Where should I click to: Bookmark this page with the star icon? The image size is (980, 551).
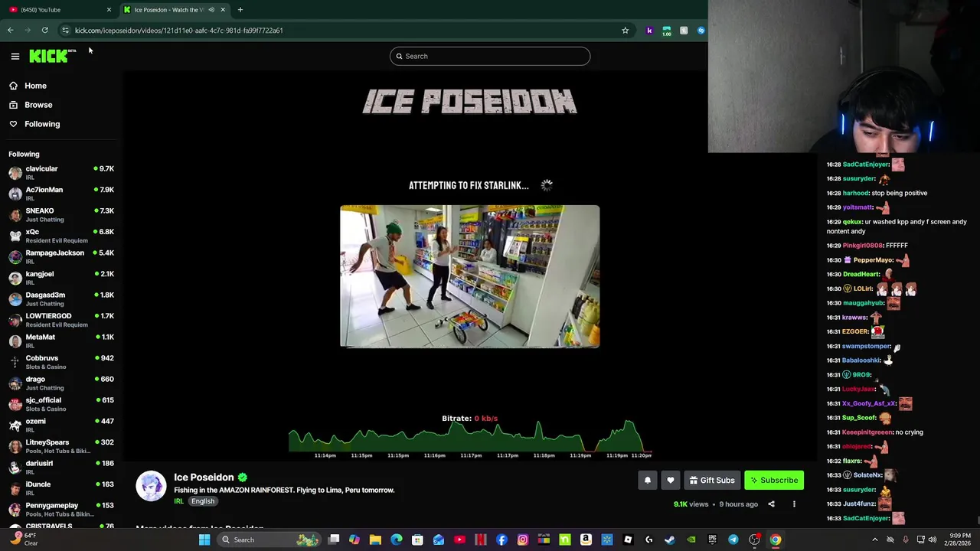(625, 31)
